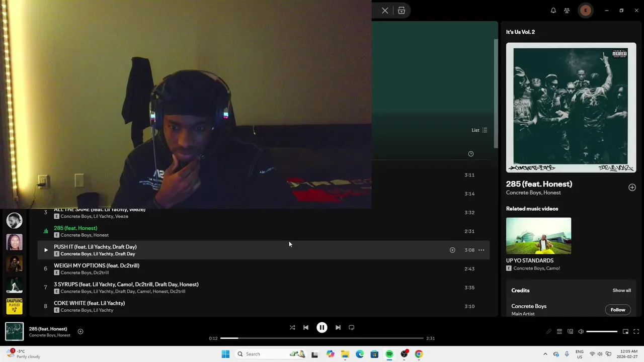Image resolution: width=644 pixels, height=362 pixels.
Task: Open Microsoft Edge from the taskbar
Action: coord(360,354)
